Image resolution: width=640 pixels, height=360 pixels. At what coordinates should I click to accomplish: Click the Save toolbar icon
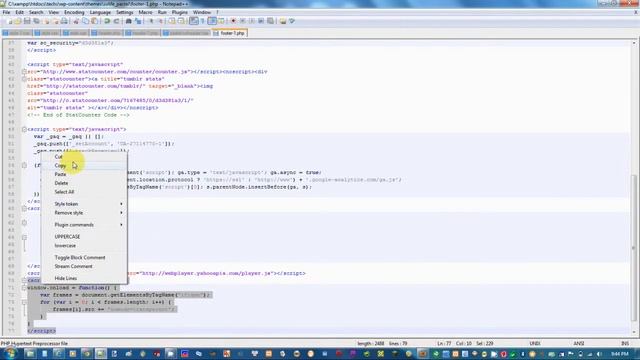pos(27,21)
